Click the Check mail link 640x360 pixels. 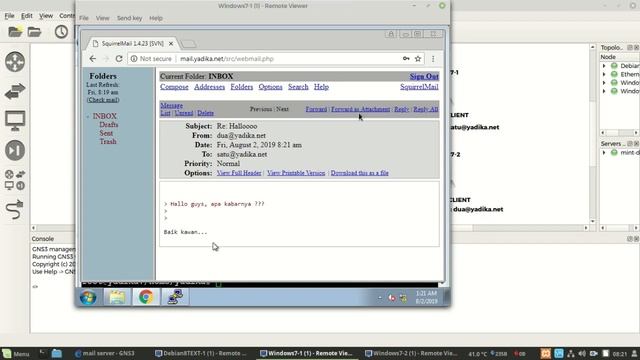point(103,100)
